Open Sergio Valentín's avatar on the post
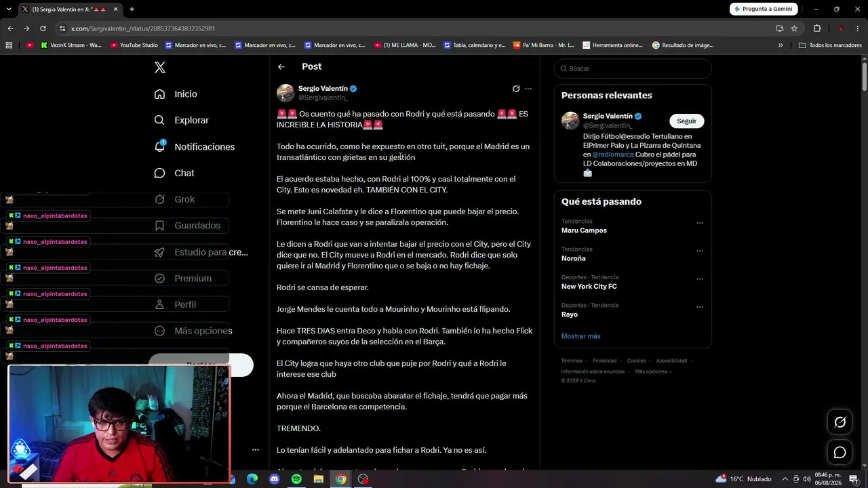This screenshot has width=868, height=488. click(x=285, y=93)
